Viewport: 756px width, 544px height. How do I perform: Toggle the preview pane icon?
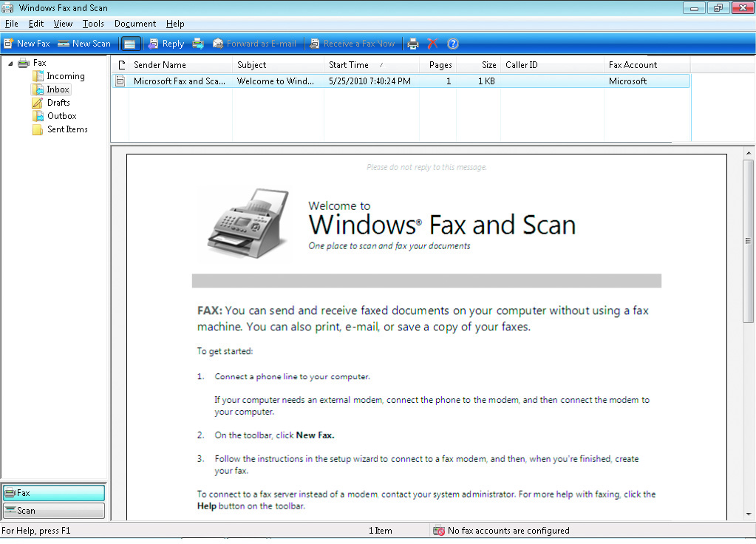(x=129, y=44)
